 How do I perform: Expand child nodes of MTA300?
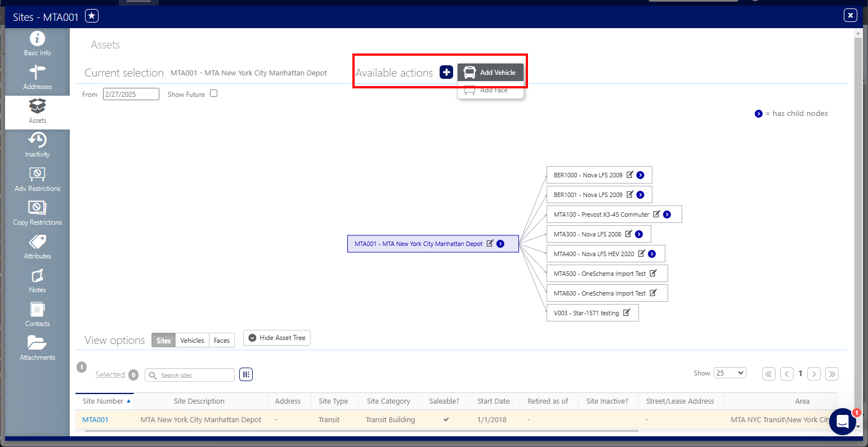[639, 234]
